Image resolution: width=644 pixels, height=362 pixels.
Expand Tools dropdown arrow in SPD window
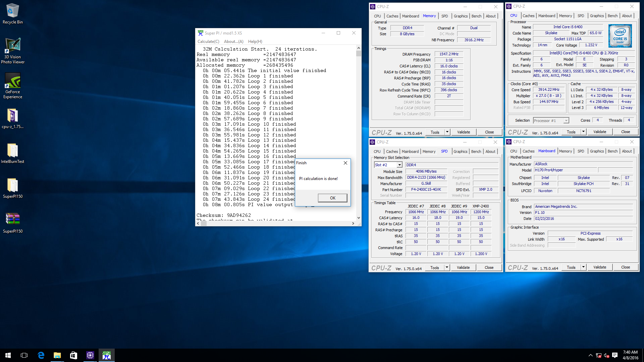click(x=447, y=267)
